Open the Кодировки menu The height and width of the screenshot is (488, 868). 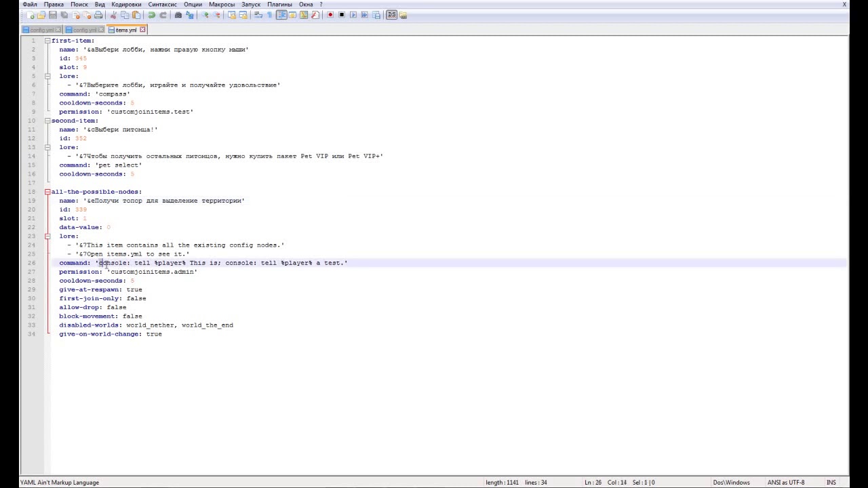[127, 4]
